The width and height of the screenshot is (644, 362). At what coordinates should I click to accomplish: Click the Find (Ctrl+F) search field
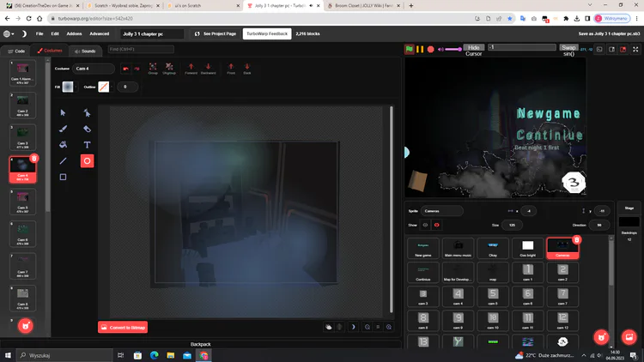[141, 49]
